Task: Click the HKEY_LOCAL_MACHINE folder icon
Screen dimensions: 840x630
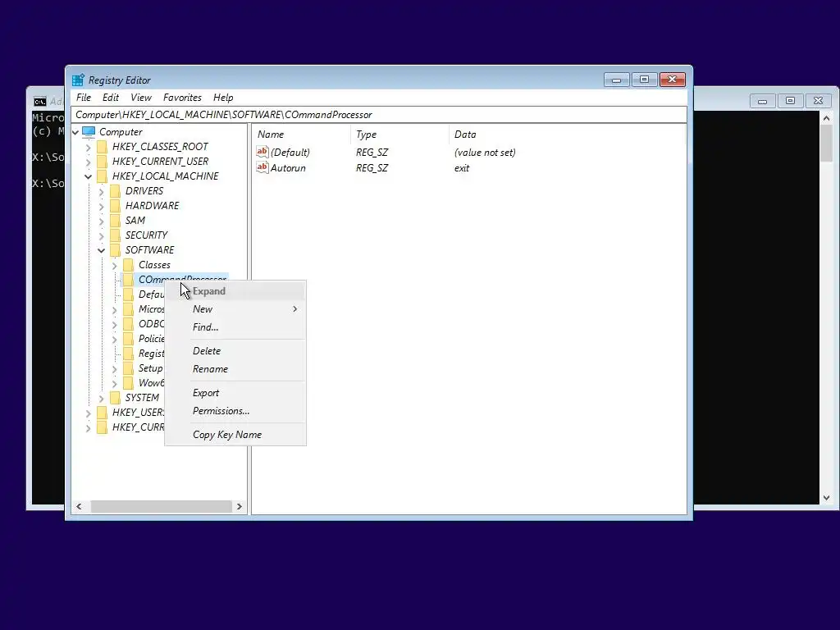Action: [102, 176]
